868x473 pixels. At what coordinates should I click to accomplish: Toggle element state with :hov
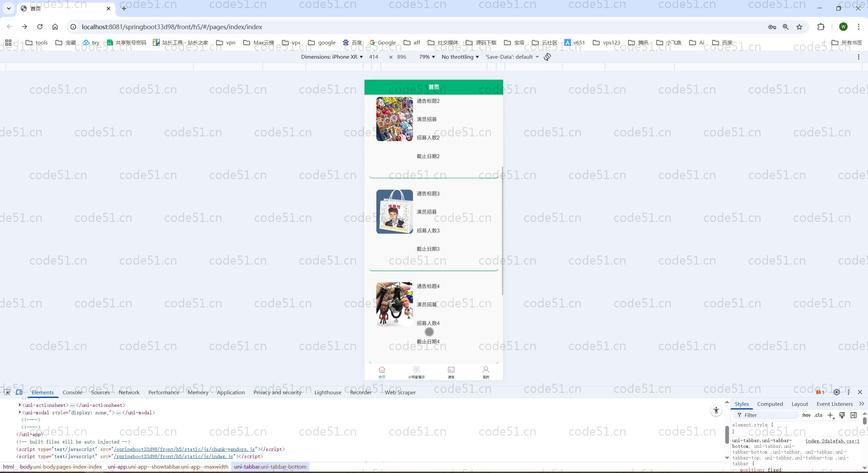pyautogui.click(x=806, y=415)
